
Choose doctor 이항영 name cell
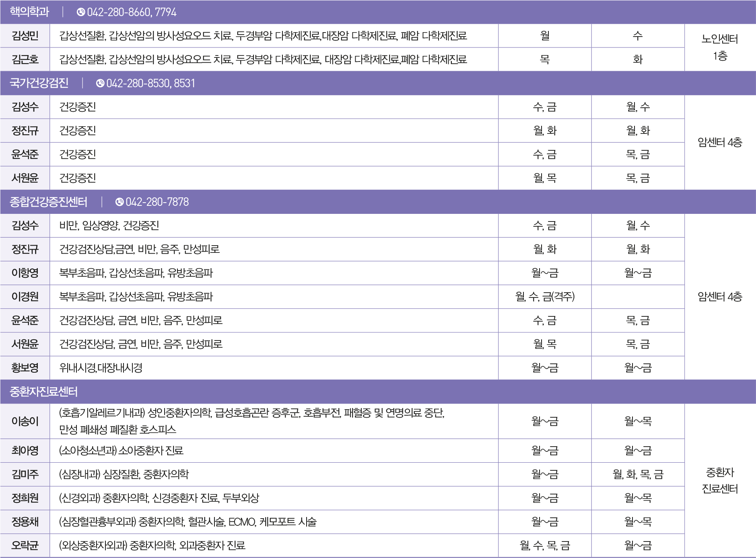(x=25, y=273)
